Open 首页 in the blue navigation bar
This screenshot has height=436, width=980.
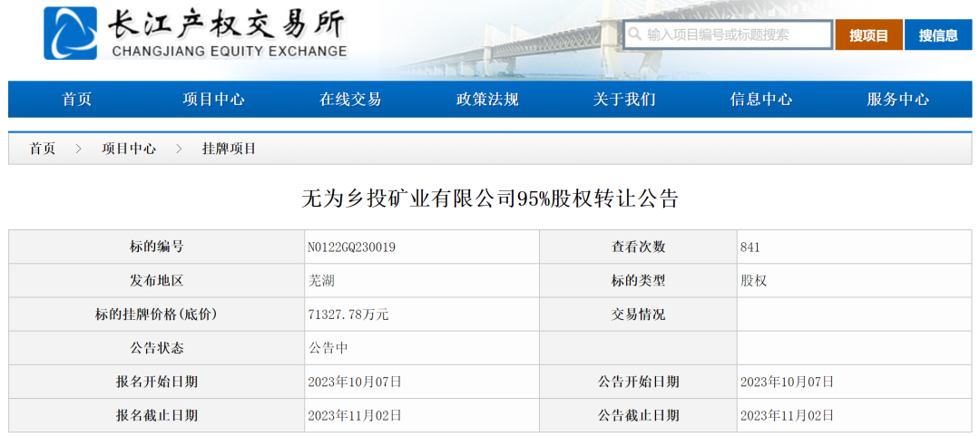click(77, 100)
